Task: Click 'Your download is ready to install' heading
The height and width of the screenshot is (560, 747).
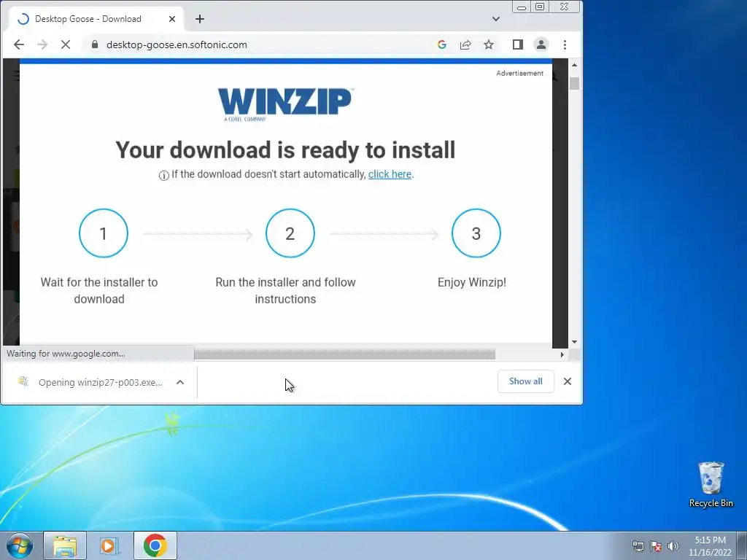Action: (x=285, y=149)
